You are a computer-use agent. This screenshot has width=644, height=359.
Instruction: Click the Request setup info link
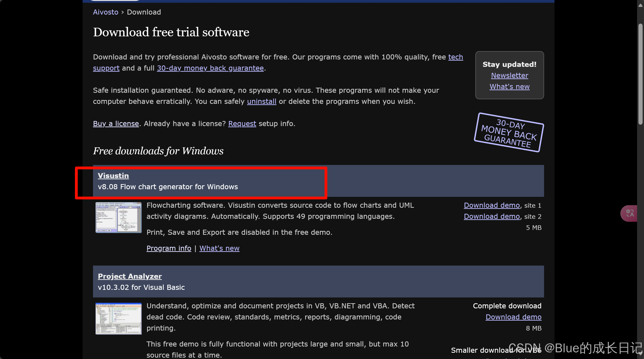(242, 124)
